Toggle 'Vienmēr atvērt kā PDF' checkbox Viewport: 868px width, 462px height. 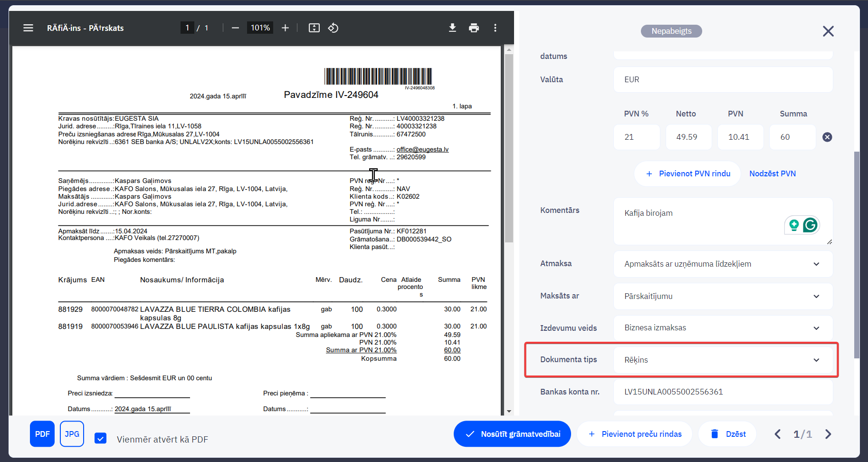pyautogui.click(x=100, y=438)
